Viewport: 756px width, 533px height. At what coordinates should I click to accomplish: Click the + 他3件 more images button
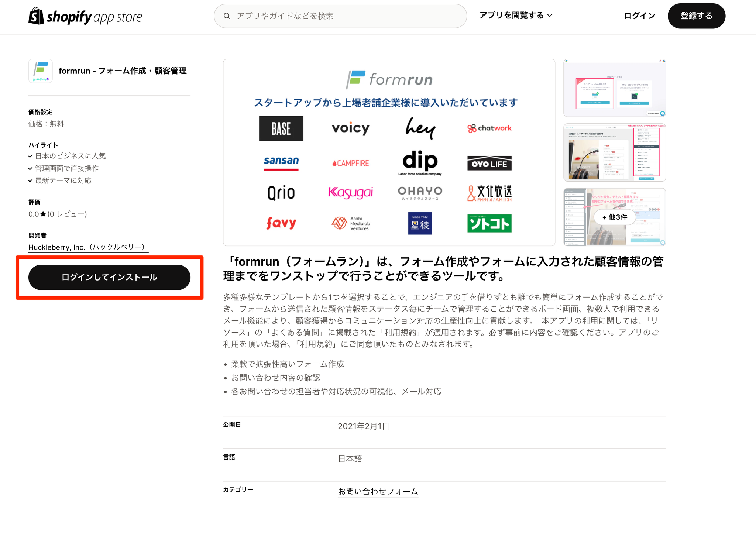(x=615, y=217)
